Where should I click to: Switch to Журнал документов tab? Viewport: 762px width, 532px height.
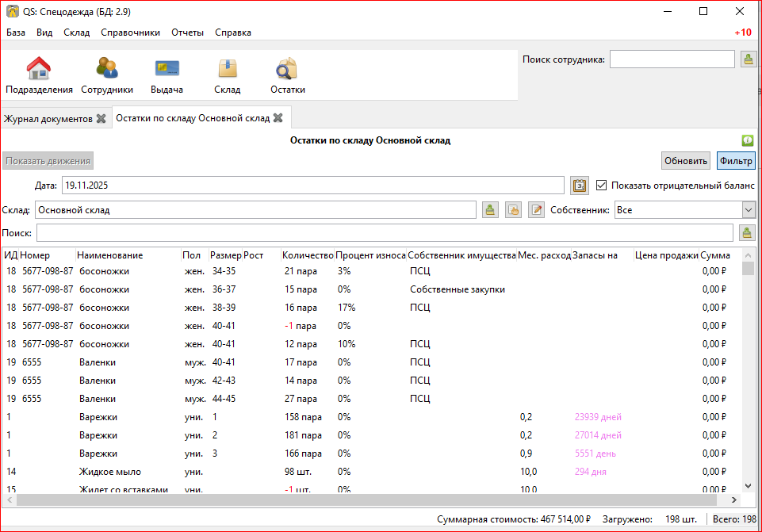point(48,119)
